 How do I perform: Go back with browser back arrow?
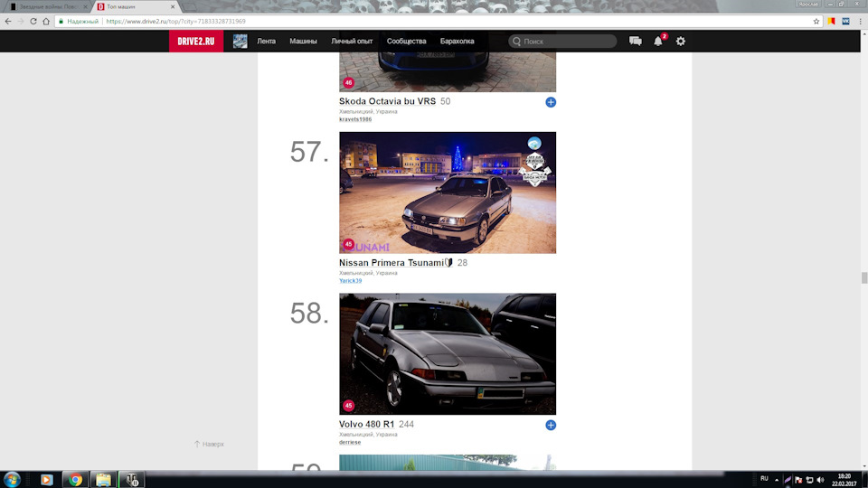[8, 21]
